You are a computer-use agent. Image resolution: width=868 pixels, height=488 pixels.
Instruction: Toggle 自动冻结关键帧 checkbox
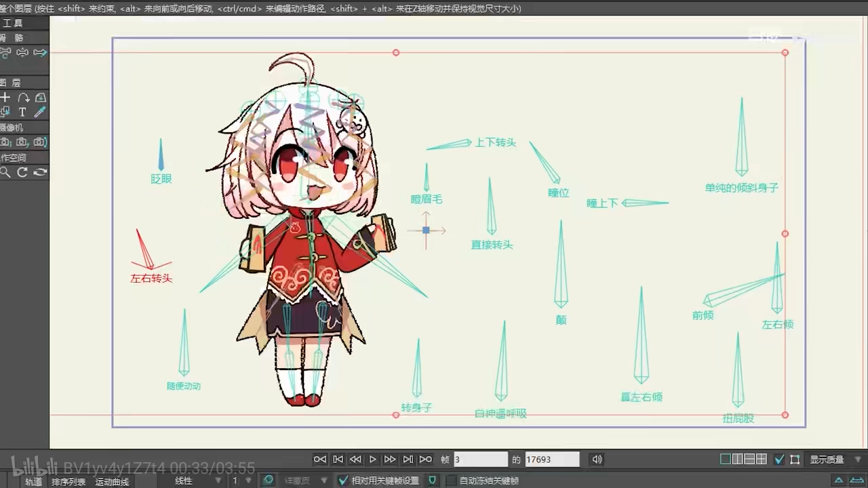[x=451, y=481]
